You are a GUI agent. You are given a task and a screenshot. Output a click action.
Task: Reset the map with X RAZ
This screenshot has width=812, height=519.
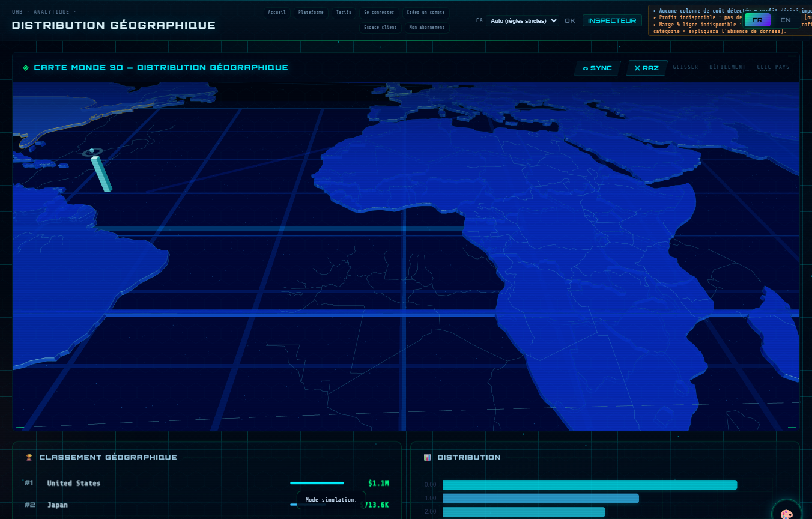tap(646, 68)
